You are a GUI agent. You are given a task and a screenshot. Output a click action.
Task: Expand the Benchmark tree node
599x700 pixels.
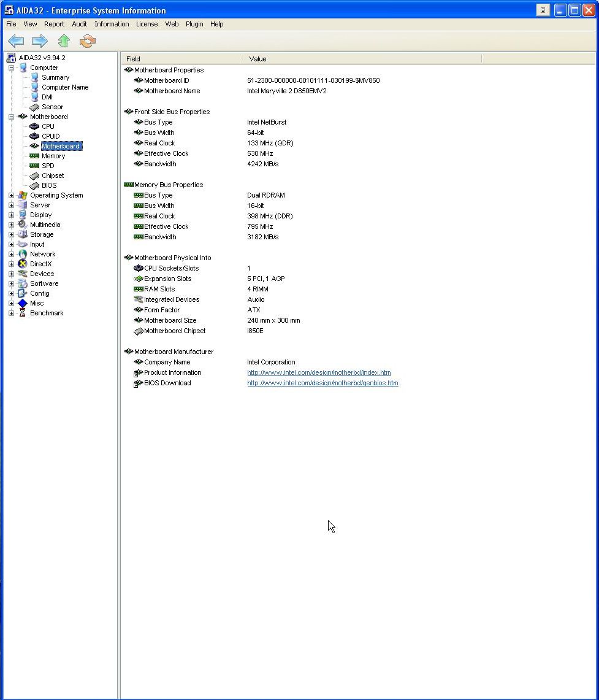11,313
